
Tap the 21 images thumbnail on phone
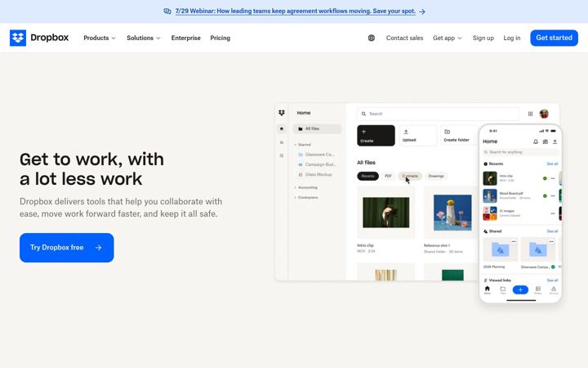click(490, 213)
